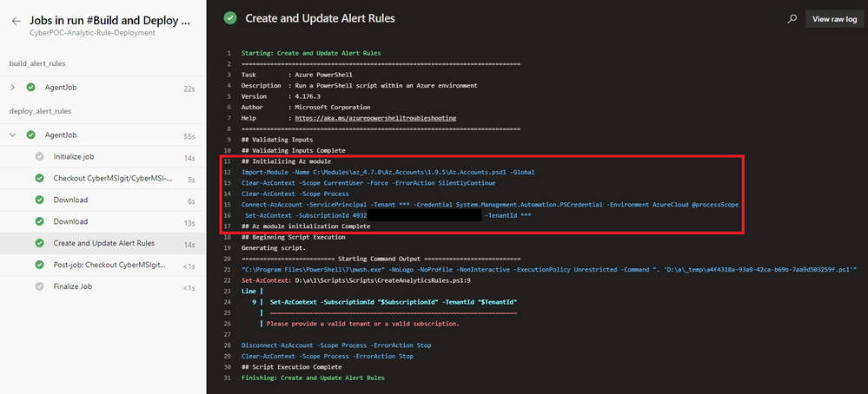Click the View raw log button

click(x=834, y=19)
